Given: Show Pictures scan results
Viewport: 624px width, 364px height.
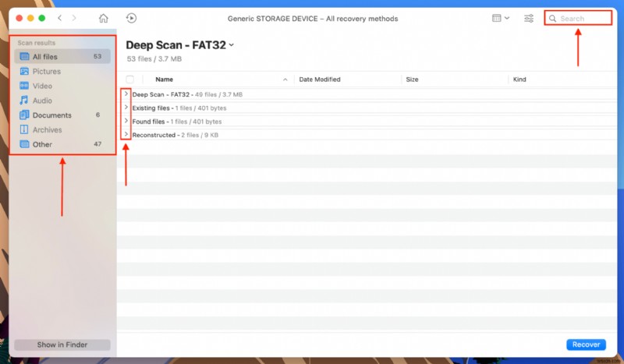Looking at the screenshot, I should pos(62,71).
